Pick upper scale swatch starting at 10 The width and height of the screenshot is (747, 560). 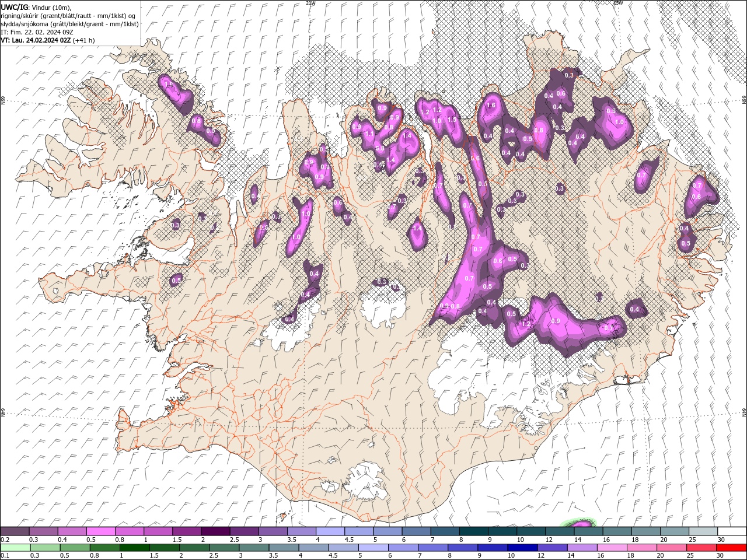(531, 531)
